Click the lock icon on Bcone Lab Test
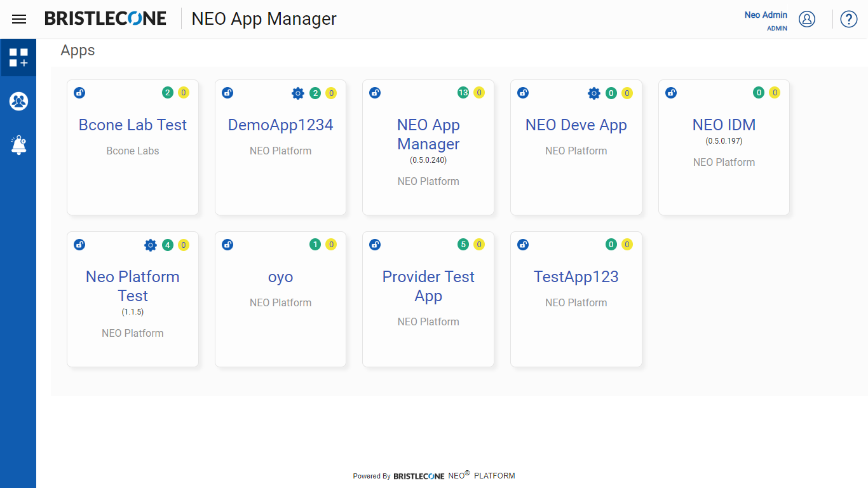 [x=79, y=93]
